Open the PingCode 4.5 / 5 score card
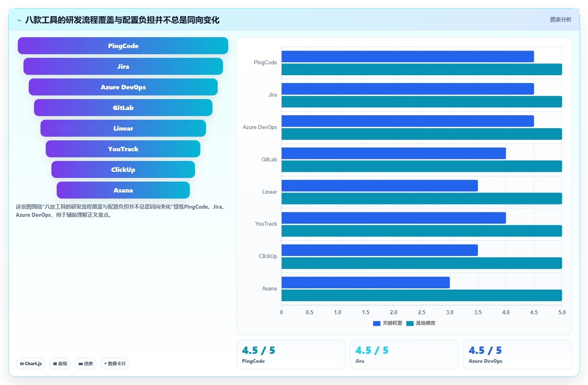The height and width of the screenshot is (385, 588). coord(291,354)
